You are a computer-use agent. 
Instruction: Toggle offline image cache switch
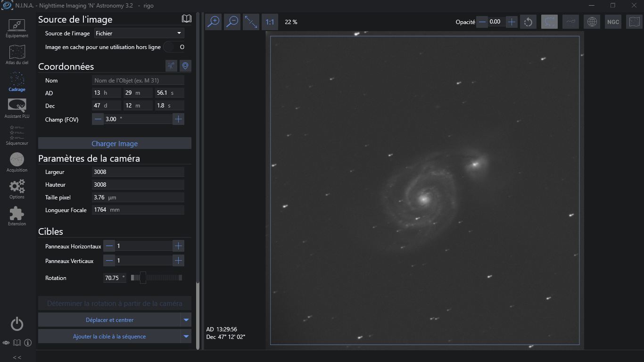tap(173, 47)
